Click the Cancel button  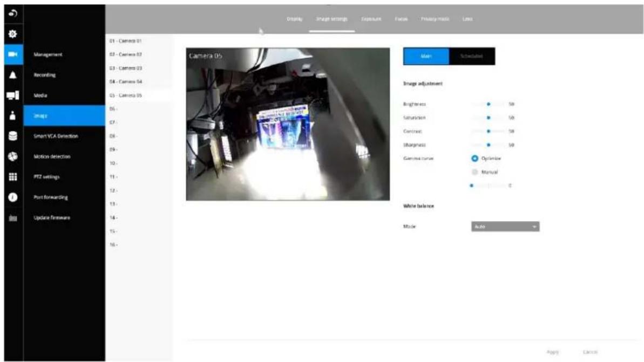coord(590,352)
